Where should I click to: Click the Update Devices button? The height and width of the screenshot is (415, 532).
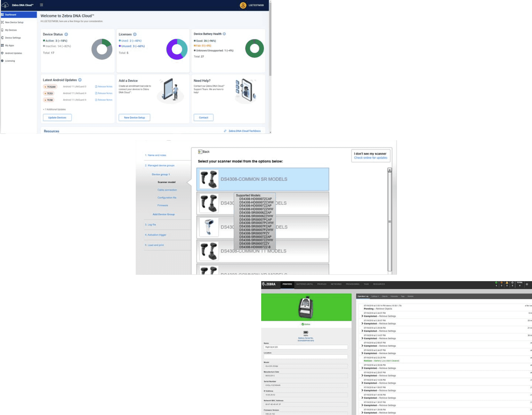coord(57,118)
